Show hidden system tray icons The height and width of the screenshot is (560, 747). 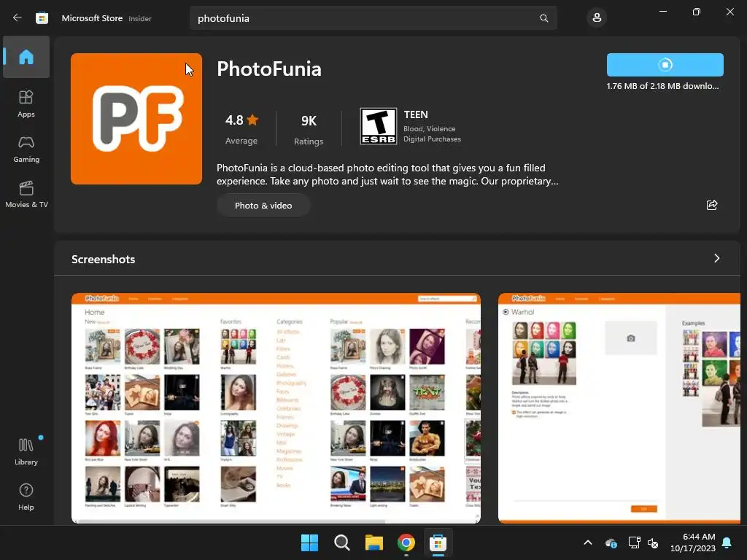(588, 542)
